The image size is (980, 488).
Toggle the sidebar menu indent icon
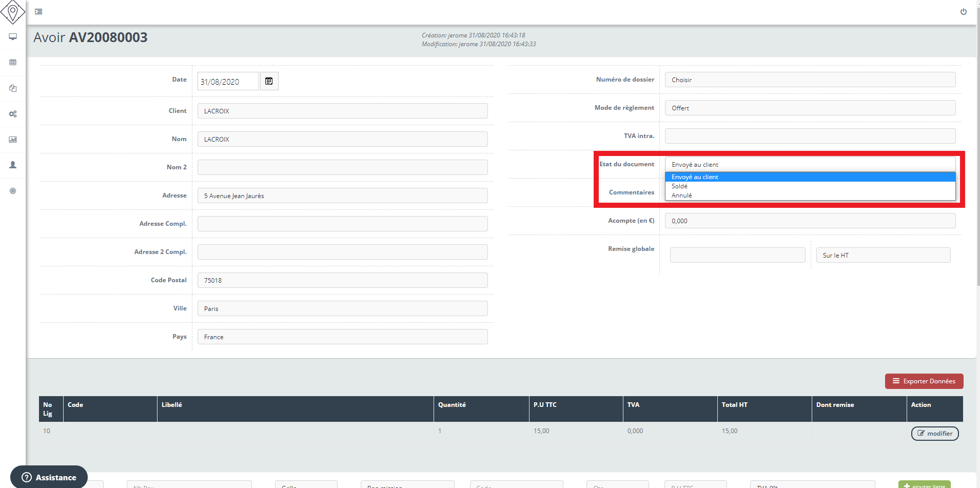coord(38,11)
